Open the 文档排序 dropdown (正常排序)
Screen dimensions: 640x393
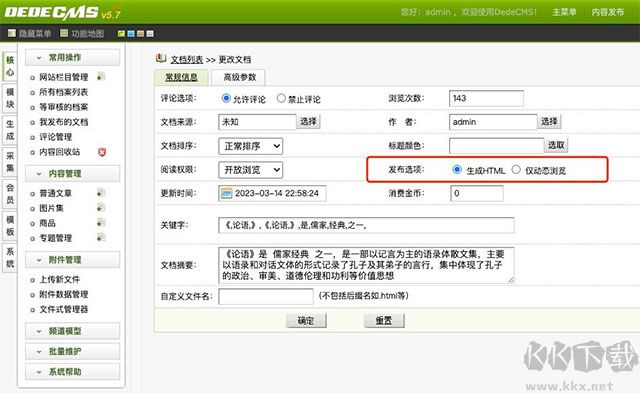[251, 146]
